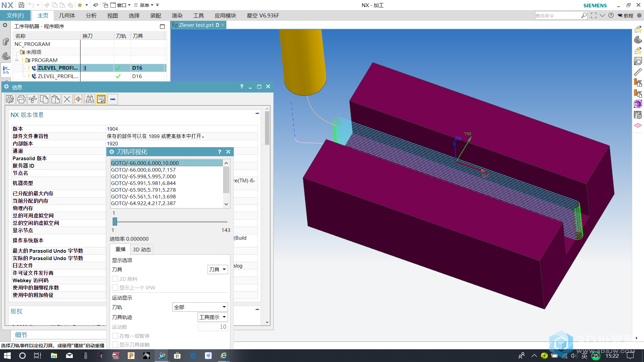This screenshot has width=644, height=362.
Task: Check the 2D 除料 checkbox
Action: click(x=115, y=279)
